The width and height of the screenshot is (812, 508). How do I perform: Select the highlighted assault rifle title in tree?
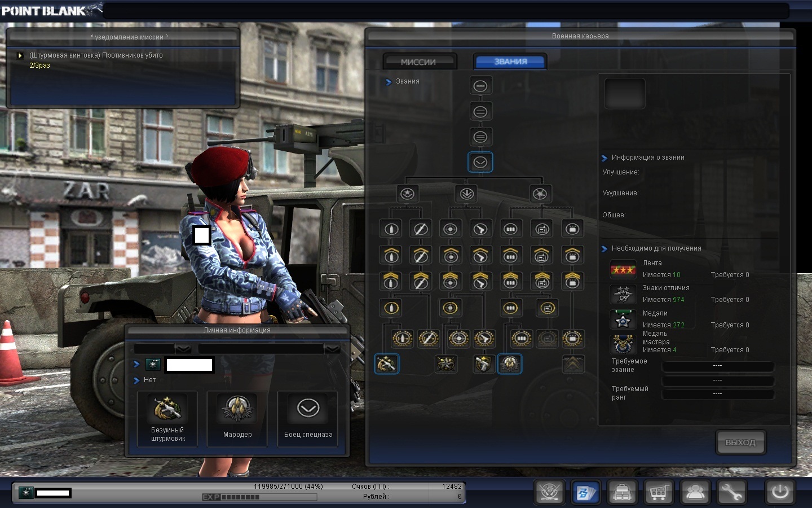click(x=386, y=364)
